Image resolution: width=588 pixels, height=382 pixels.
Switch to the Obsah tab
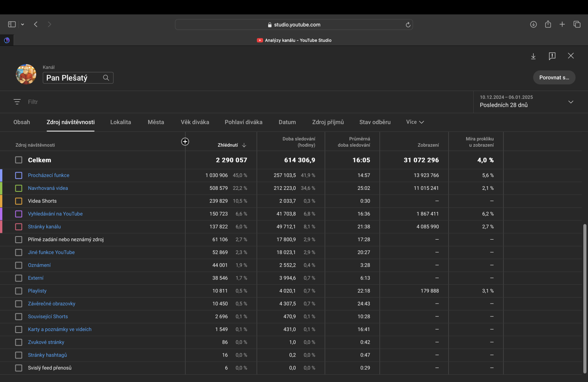point(22,122)
